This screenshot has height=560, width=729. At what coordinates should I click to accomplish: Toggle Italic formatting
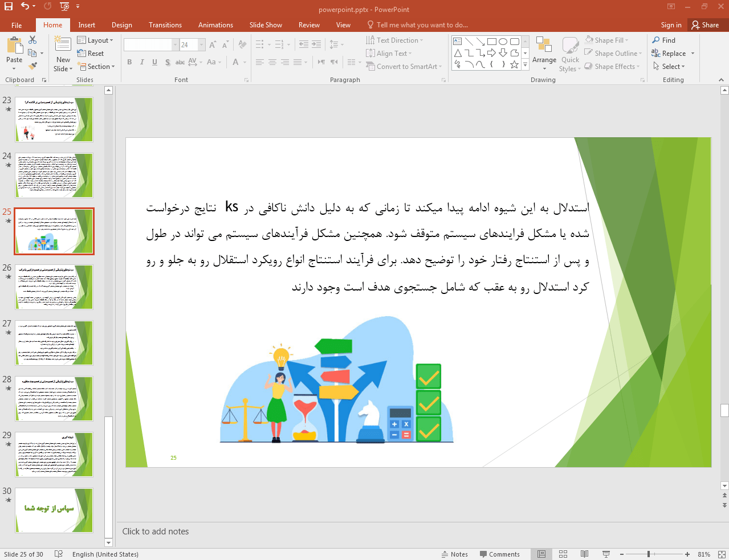click(142, 62)
